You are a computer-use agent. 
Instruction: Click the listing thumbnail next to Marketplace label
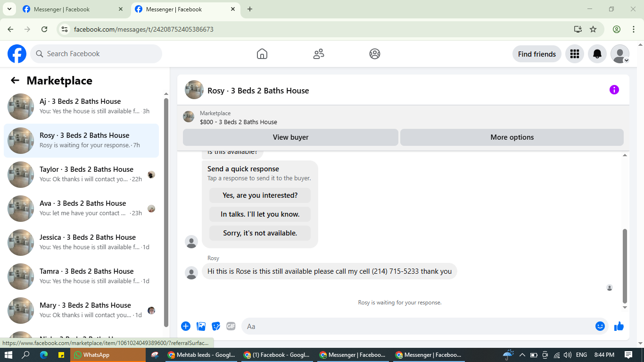[x=189, y=117]
